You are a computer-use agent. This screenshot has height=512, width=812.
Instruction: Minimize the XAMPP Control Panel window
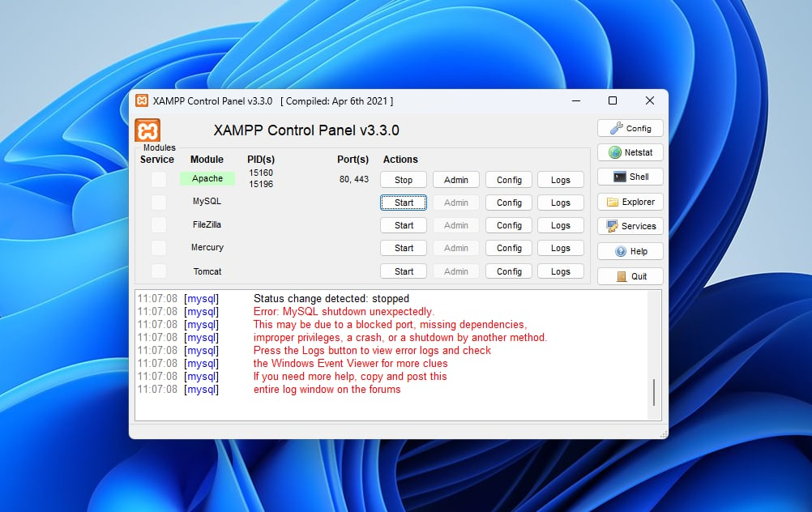tap(576, 100)
